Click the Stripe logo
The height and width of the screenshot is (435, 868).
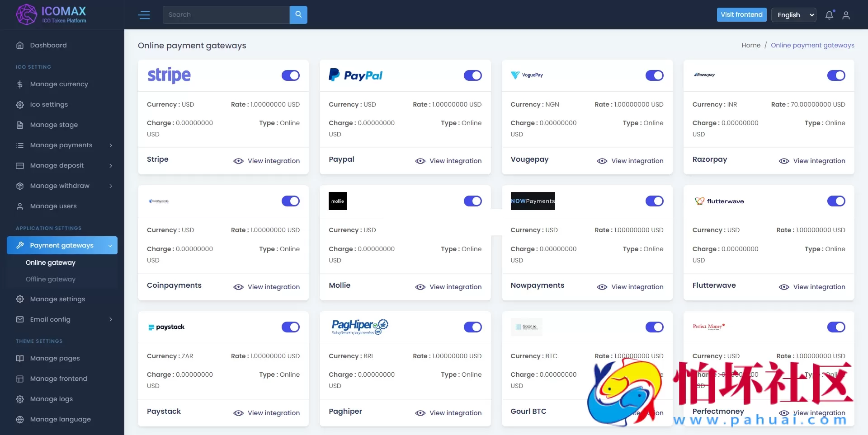169,75
